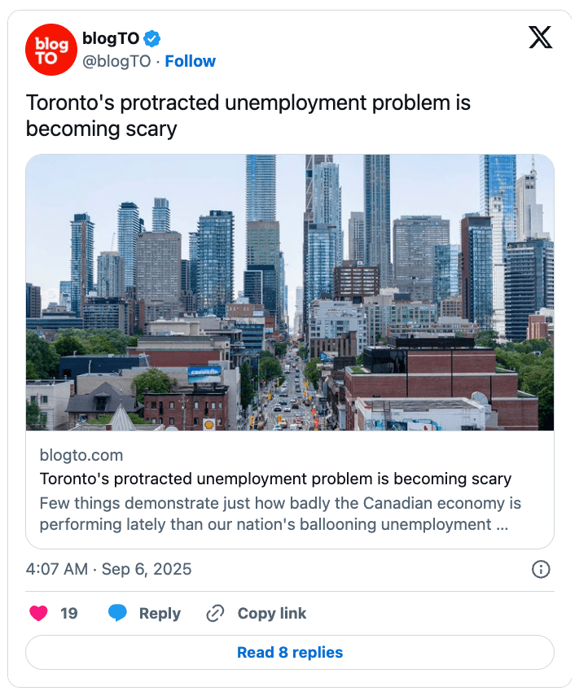Click the Reply label text
This screenshot has height=700, width=588.
(x=160, y=613)
